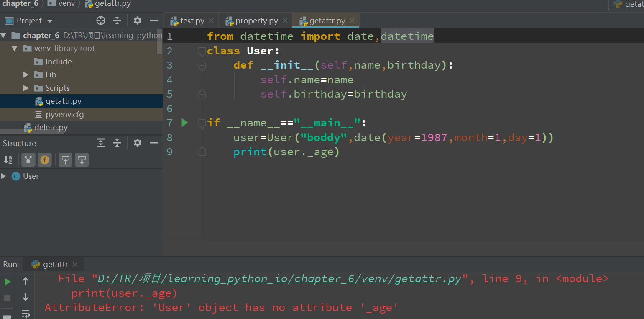Select getattr.py in the Project tree
This screenshot has height=319, width=644.
81,101
